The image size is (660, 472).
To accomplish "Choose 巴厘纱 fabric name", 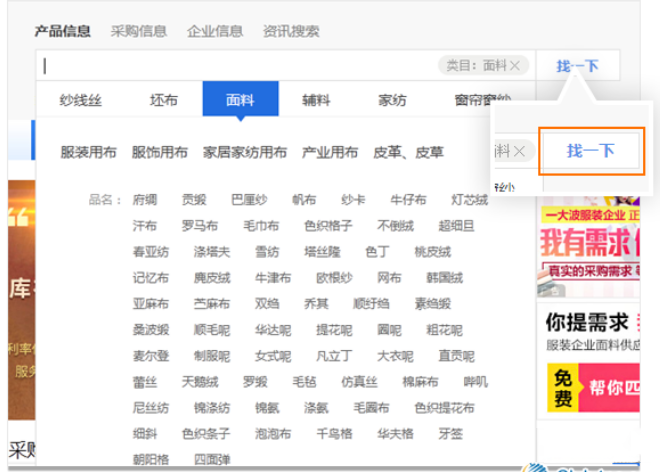I will point(249,200).
